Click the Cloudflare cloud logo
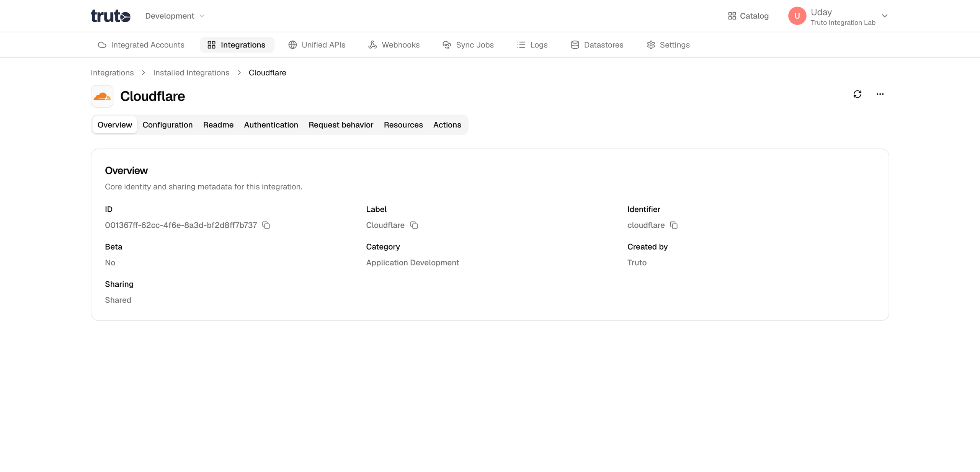The height and width of the screenshot is (472, 980). [102, 96]
